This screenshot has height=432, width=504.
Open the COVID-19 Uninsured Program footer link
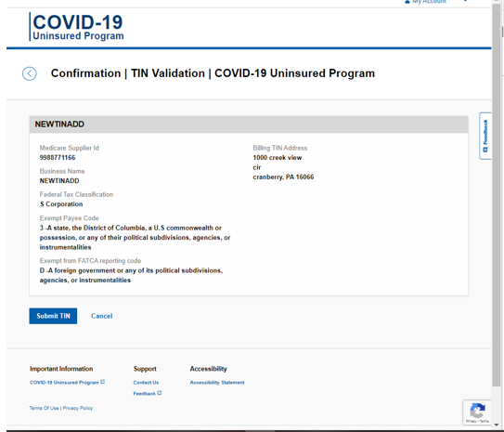(64, 383)
